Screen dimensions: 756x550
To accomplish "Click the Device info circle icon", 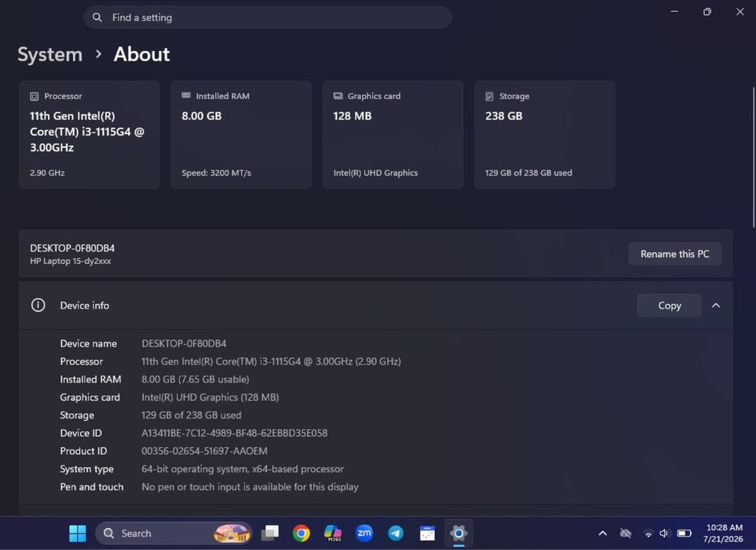I will pyautogui.click(x=38, y=305).
